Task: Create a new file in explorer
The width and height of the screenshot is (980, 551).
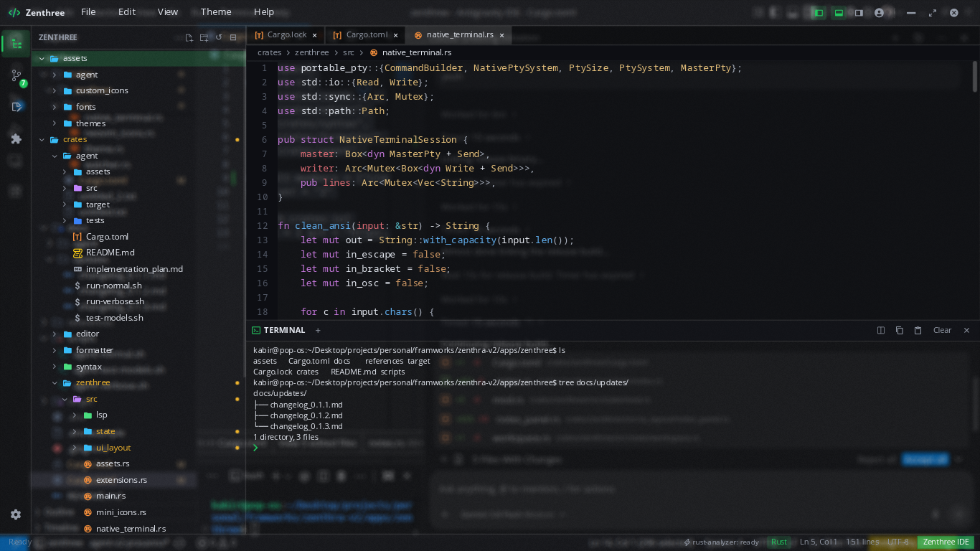Action: [x=189, y=37]
